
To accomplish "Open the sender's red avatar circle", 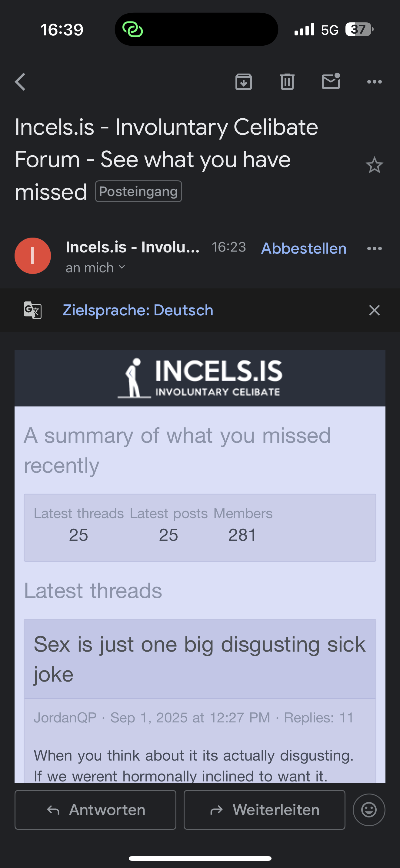I will coord(33,256).
